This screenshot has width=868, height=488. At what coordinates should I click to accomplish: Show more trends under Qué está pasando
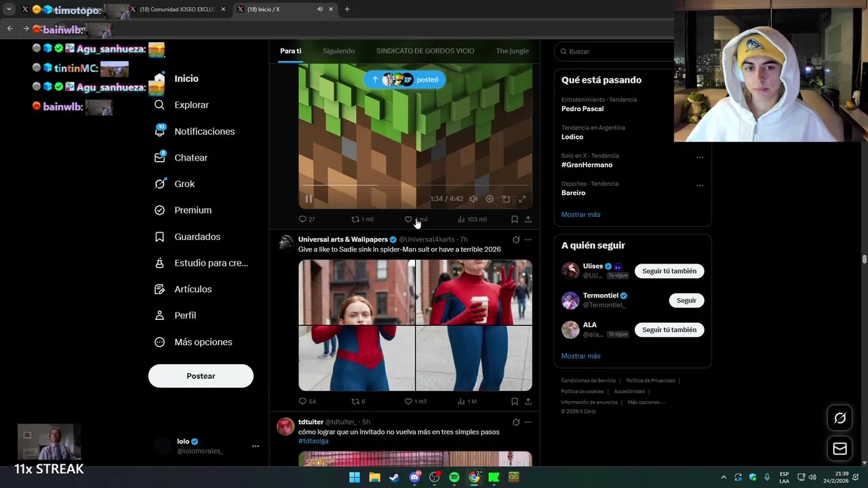580,214
